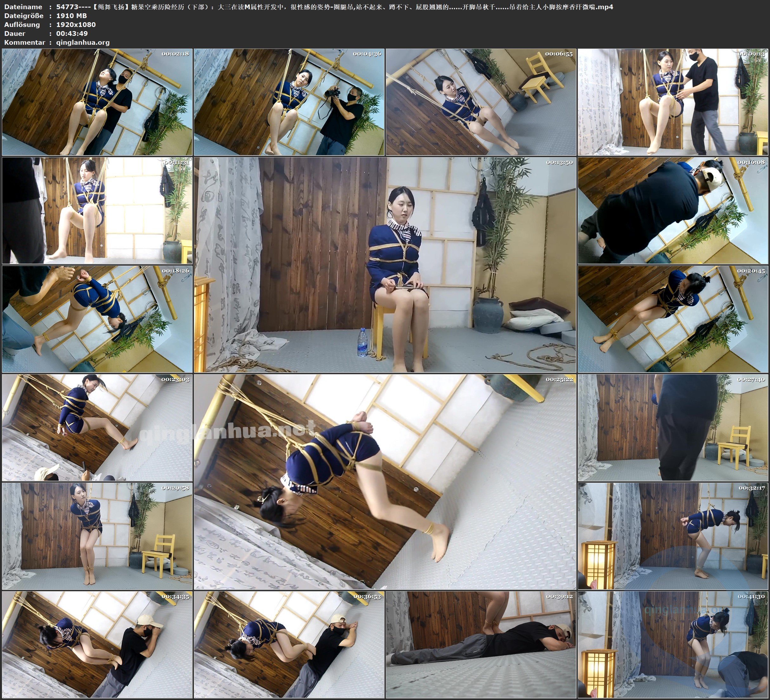Open the thumbnail stamped 00:02:18
Image resolution: width=770 pixels, height=700 pixels.
(97, 102)
